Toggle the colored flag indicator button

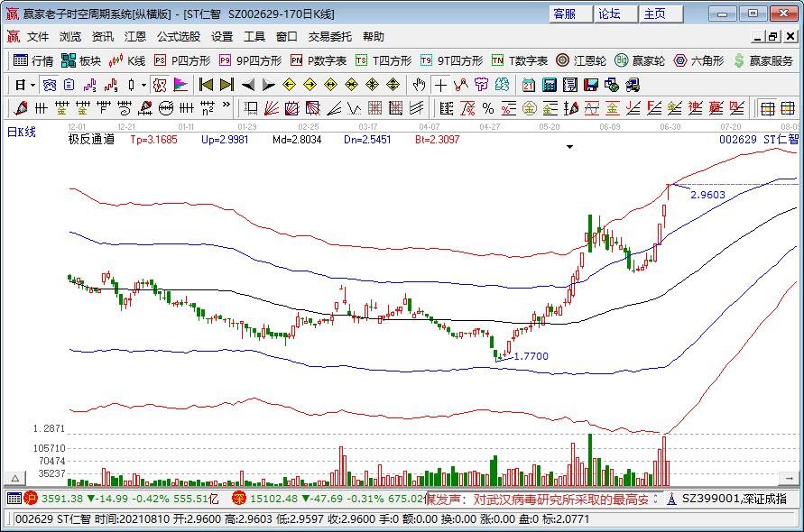click(180, 85)
